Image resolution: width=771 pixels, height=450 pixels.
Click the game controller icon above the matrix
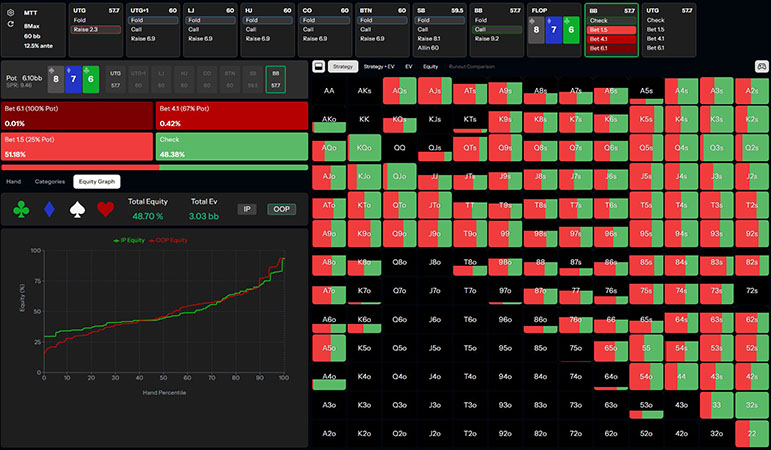(x=760, y=67)
